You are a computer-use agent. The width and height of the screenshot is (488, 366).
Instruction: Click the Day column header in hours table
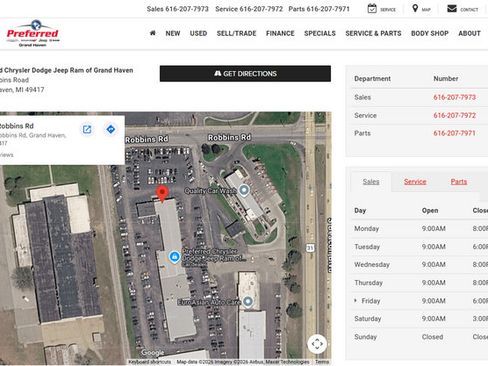360,211
